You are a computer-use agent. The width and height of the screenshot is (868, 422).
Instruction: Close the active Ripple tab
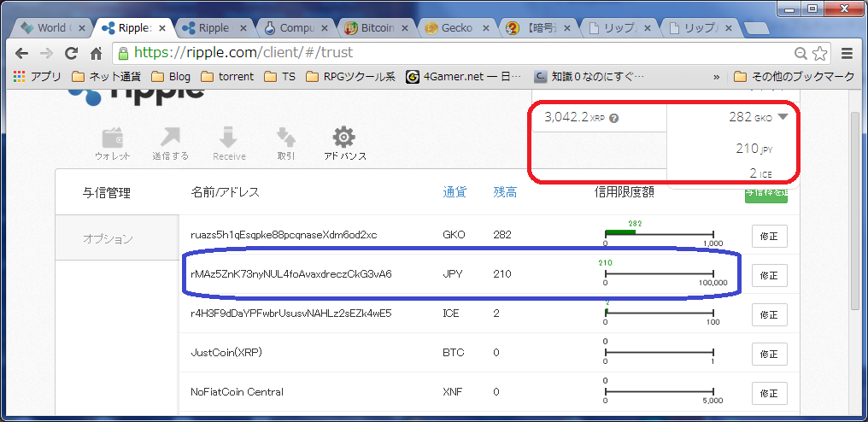(162, 28)
